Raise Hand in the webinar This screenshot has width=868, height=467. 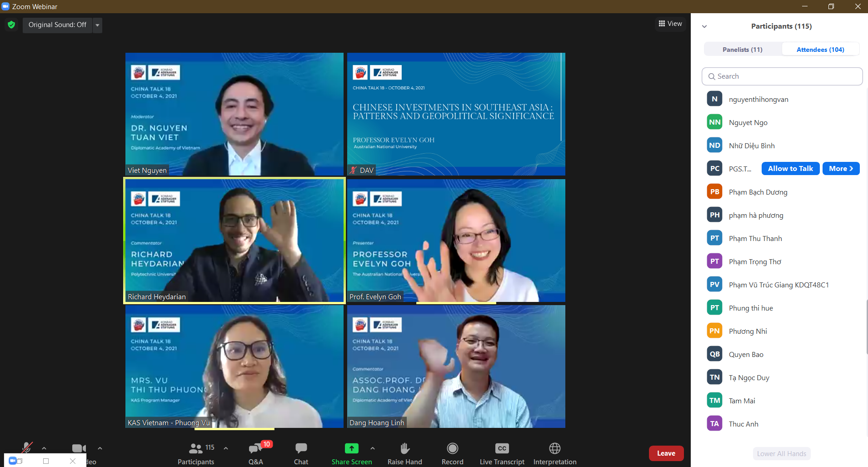click(x=404, y=449)
